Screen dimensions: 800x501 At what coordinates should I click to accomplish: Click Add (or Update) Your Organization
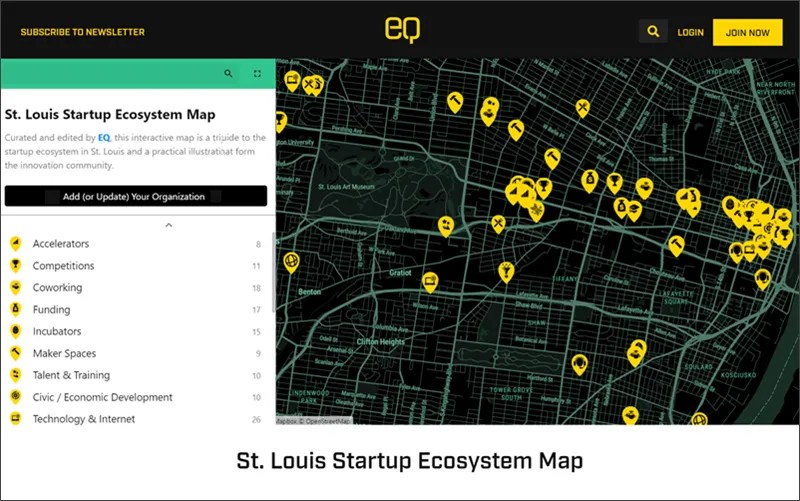[136, 196]
